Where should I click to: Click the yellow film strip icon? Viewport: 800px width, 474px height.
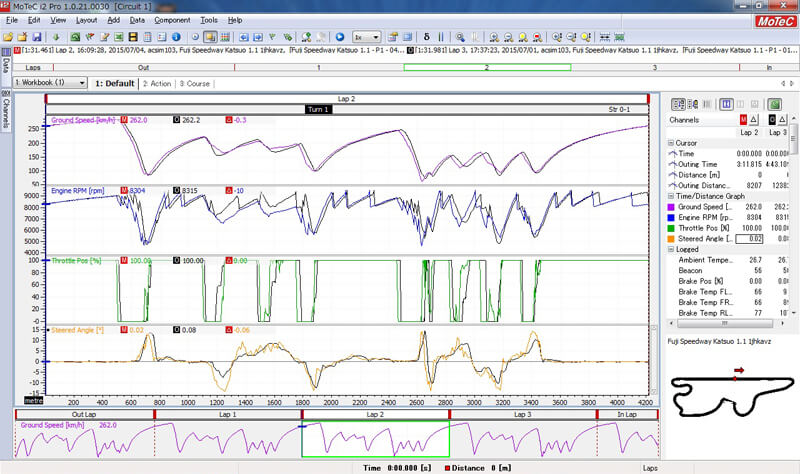coord(133,37)
